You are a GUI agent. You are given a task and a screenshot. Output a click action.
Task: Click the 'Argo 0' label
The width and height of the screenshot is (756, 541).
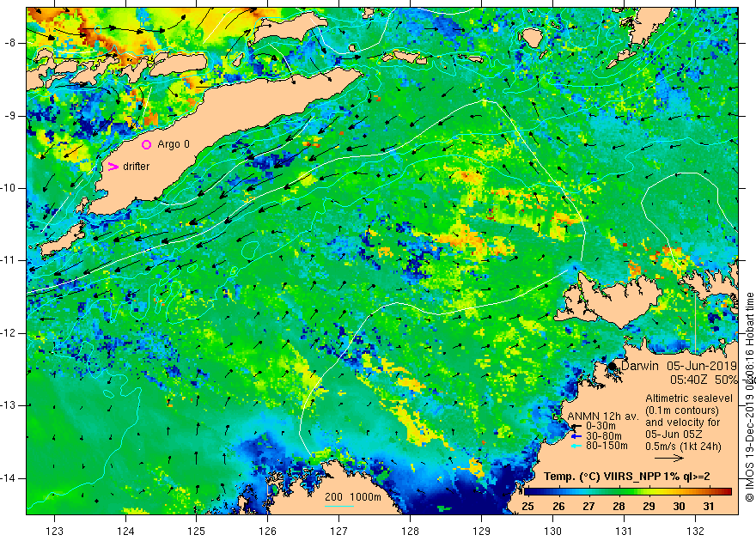click(174, 144)
